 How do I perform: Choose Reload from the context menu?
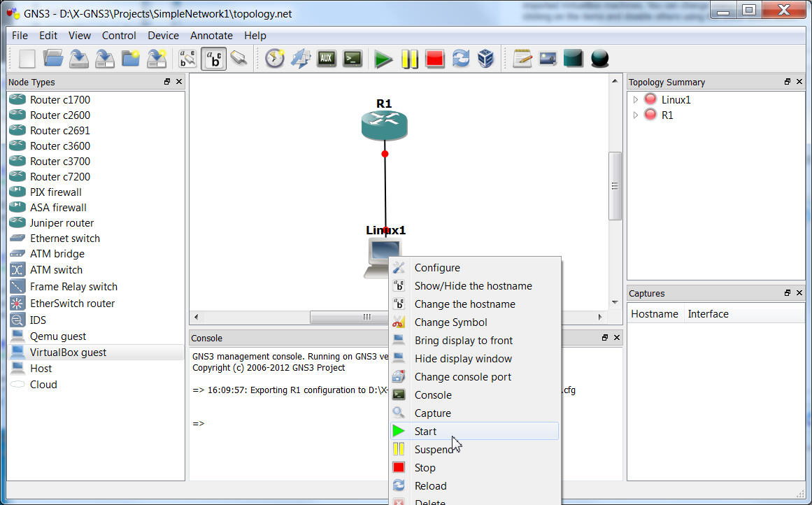(474, 486)
